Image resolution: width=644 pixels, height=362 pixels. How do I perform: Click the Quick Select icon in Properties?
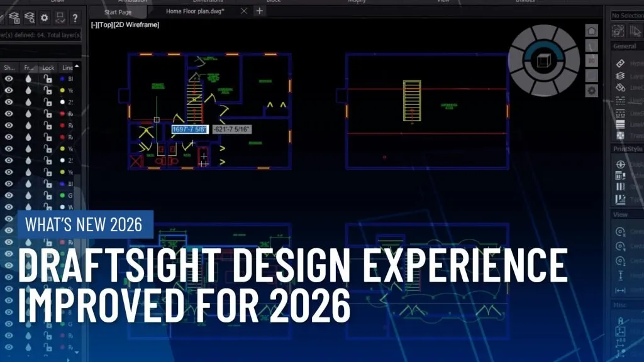[618, 31]
